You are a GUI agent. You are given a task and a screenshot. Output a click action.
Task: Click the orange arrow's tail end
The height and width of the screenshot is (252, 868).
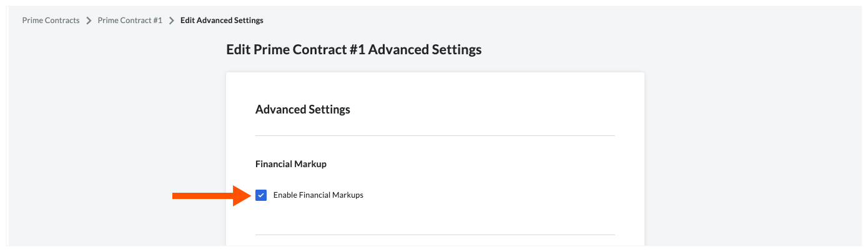tap(176, 196)
